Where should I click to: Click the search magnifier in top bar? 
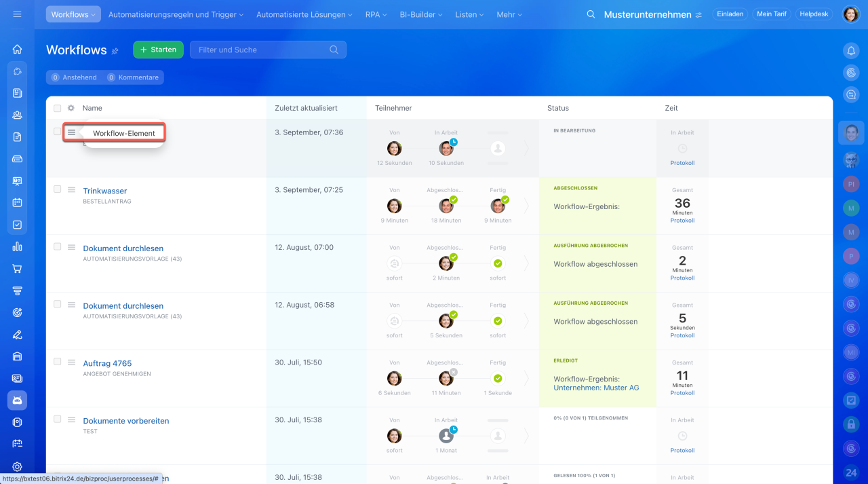(x=591, y=14)
